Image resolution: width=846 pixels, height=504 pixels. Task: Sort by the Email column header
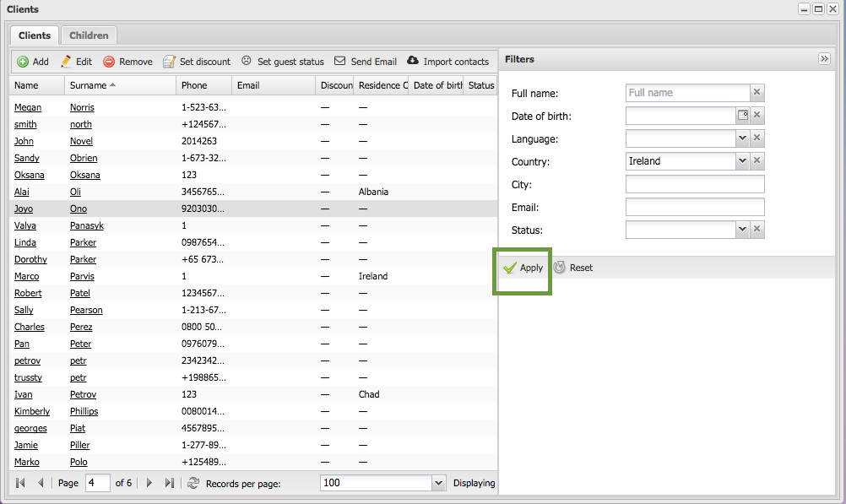tap(274, 85)
